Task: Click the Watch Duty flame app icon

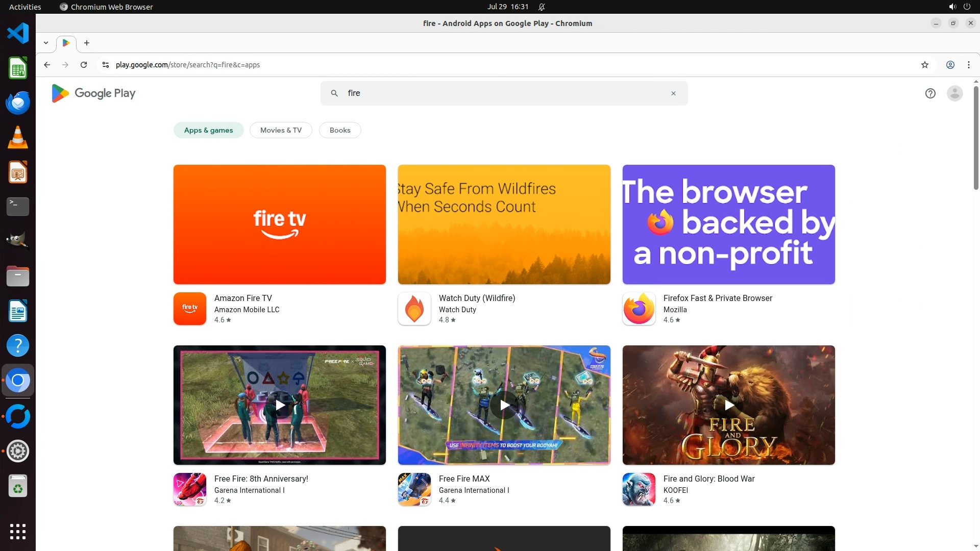Action: 414,309
